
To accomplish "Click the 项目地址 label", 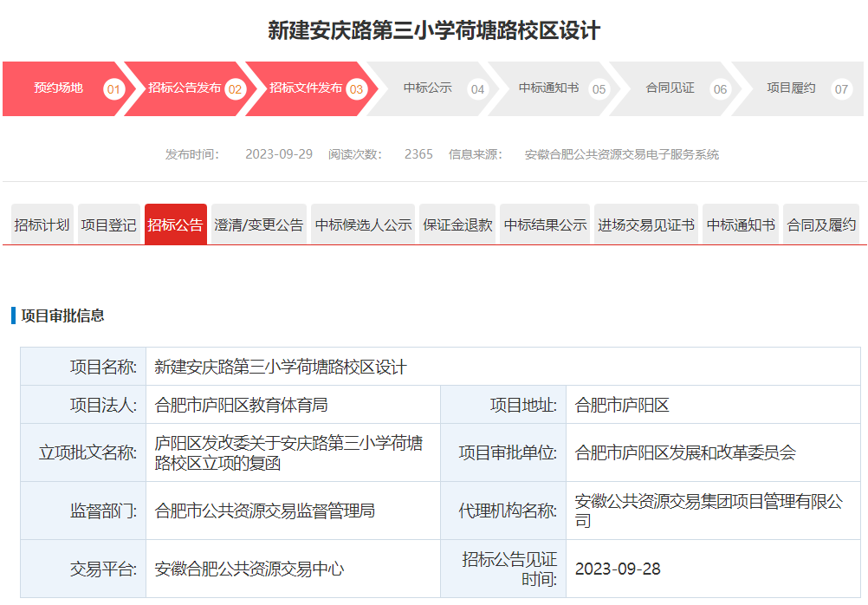I will click(x=523, y=405).
